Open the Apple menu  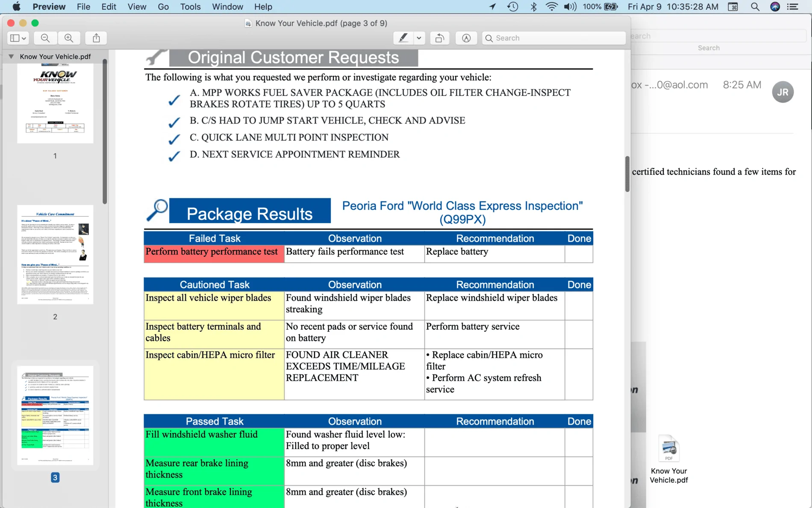click(16, 6)
